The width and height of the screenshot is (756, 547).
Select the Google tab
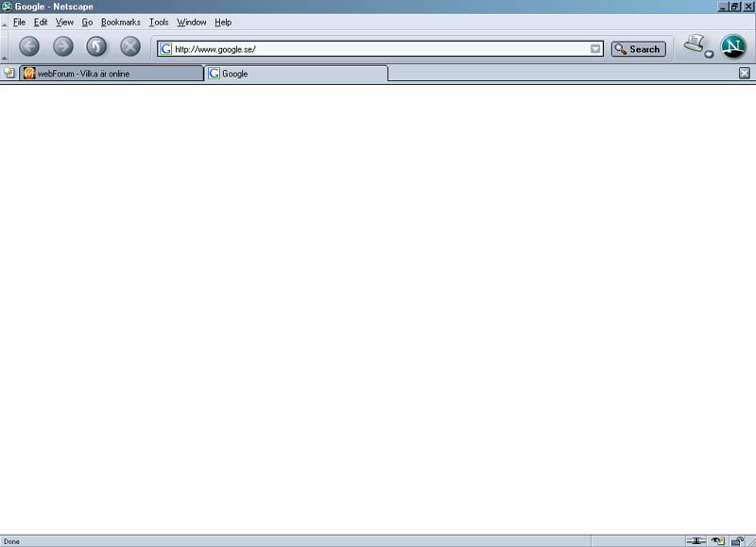pos(296,74)
